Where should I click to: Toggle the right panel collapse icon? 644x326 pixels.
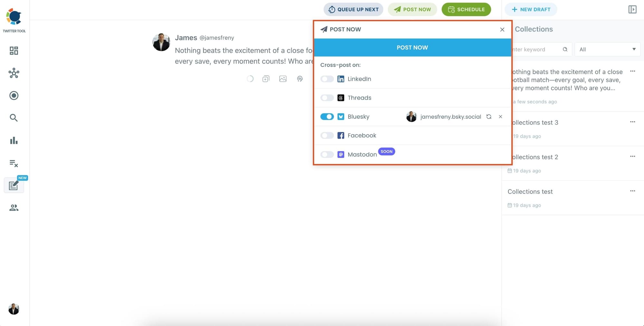click(632, 9)
